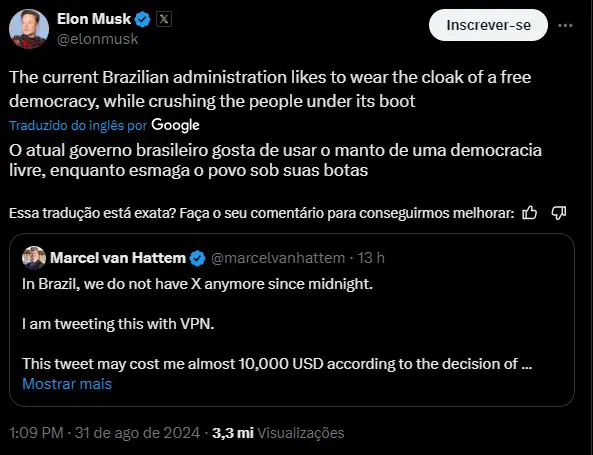Screen dimensions: 593x455
Task: Click the Google logo in translation credit
Action: [175, 126]
